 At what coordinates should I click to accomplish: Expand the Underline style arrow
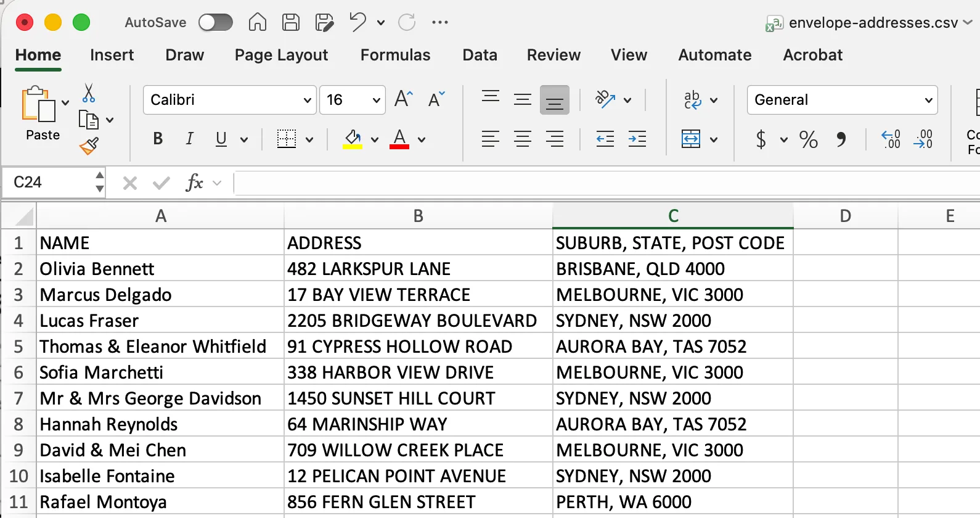click(x=244, y=140)
